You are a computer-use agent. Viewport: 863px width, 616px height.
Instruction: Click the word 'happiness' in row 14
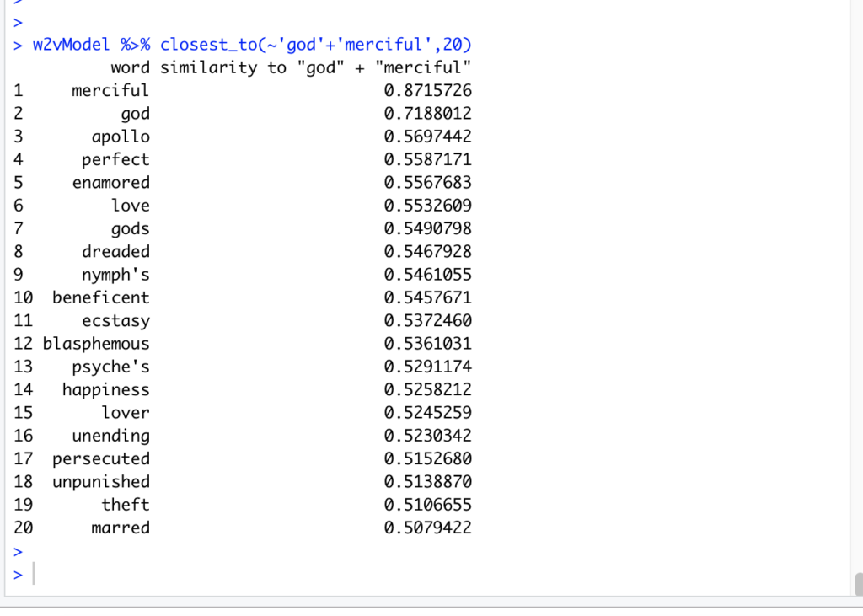tap(105, 390)
